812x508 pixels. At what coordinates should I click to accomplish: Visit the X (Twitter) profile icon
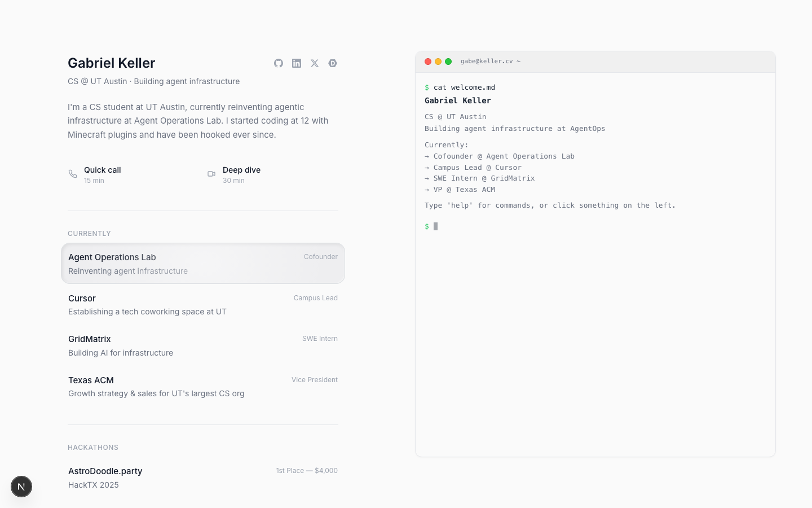[x=315, y=63]
